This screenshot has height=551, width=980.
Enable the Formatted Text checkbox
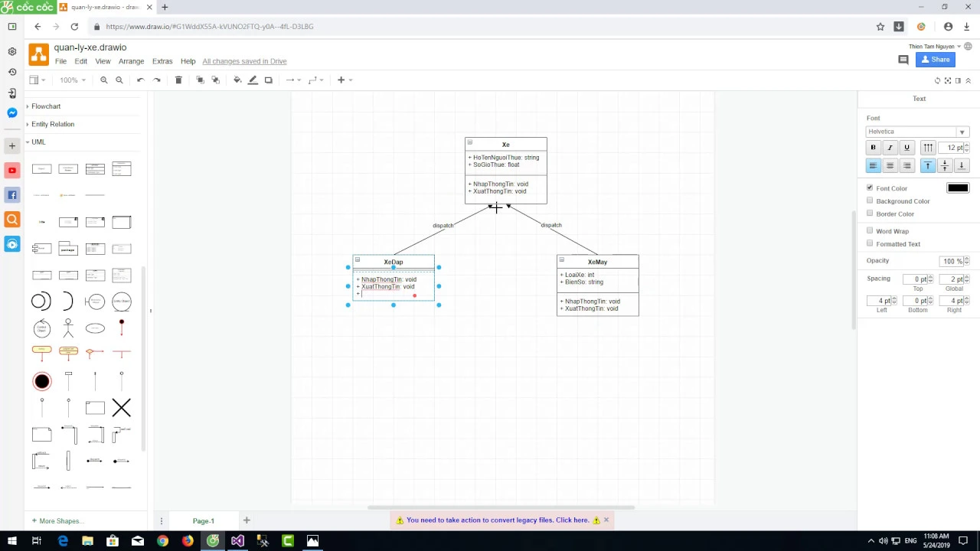pyautogui.click(x=870, y=243)
